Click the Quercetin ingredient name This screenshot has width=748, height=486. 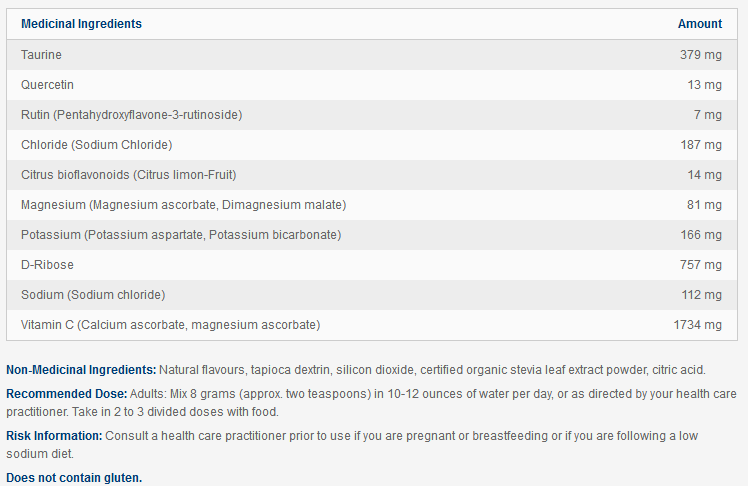pyautogui.click(x=47, y=85)
